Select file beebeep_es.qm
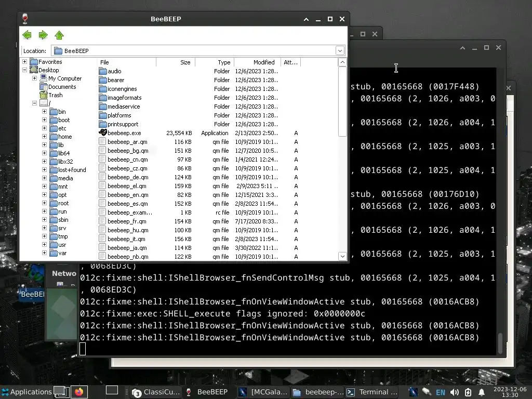This screenshot has height=399, width=532. 128,204
